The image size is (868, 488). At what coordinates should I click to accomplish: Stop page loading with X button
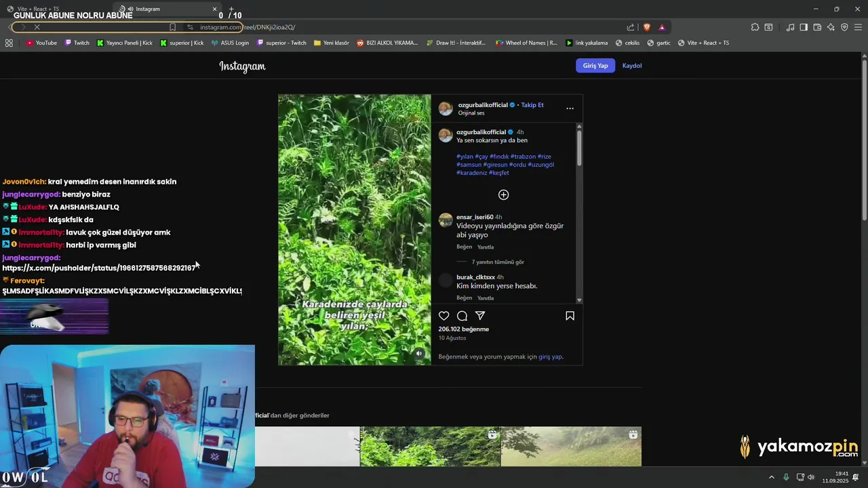[37, 27]
